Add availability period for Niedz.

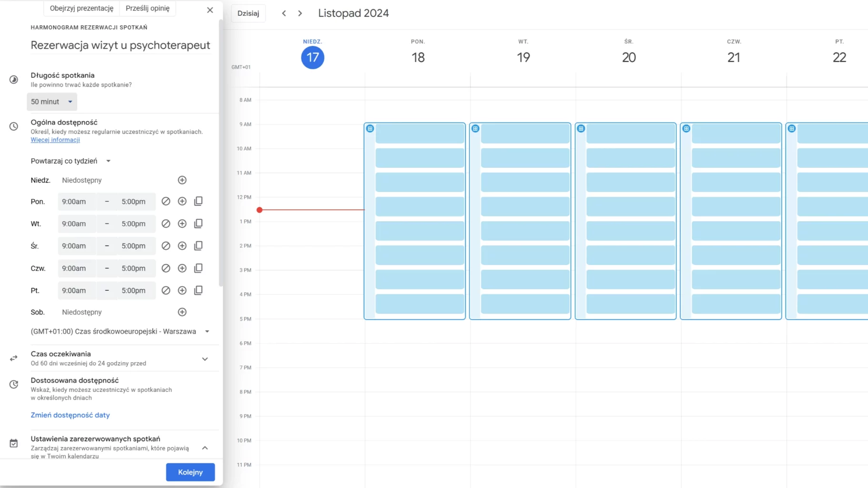pyautogui.click(x=182, y=180)
